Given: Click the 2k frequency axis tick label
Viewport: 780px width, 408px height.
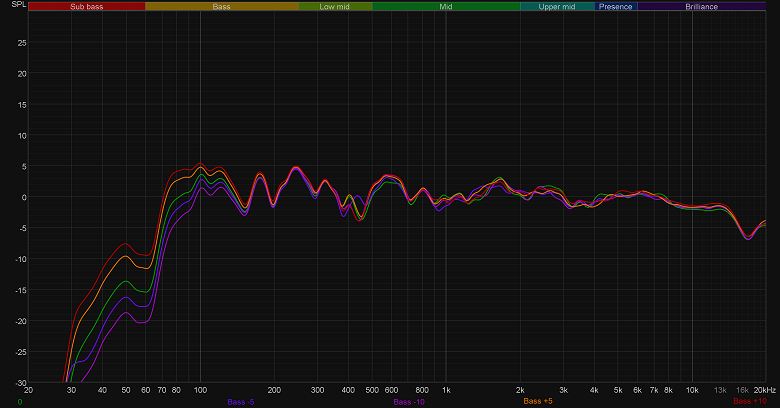Looking at the screenshot, I should click(x=520, y=390).
